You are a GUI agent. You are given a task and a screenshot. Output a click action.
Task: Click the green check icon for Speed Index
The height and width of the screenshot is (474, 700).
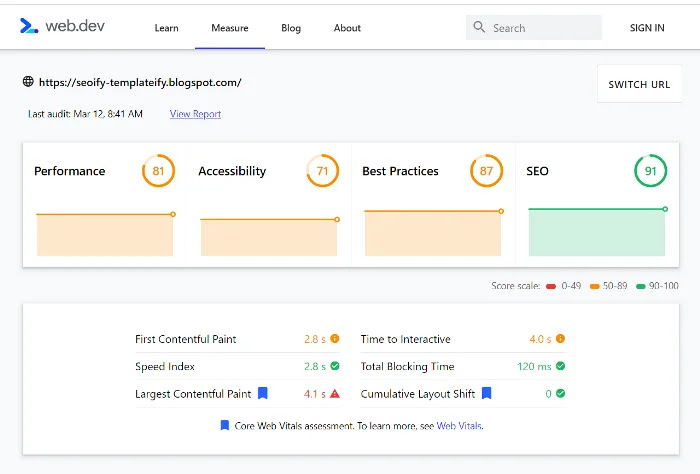coord(335,367)
